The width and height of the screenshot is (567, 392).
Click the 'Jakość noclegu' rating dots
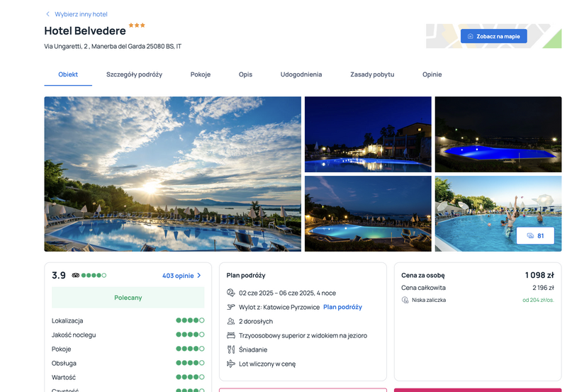[190, 335]
